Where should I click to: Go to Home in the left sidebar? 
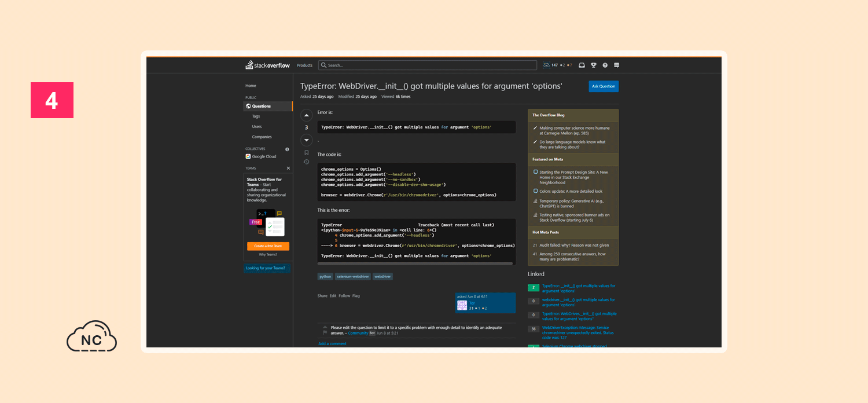251,86
